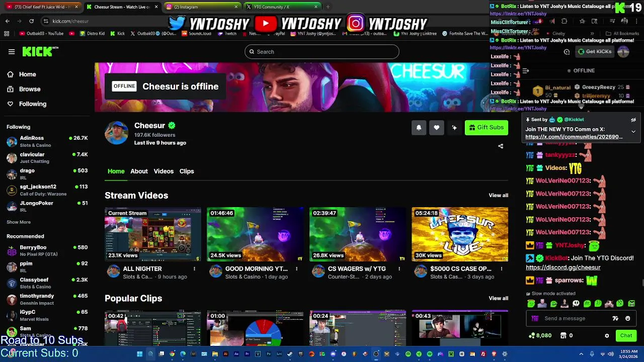Click the Gift Subs button
Viewport: 644px width, 362px height.
pos(487,128)
